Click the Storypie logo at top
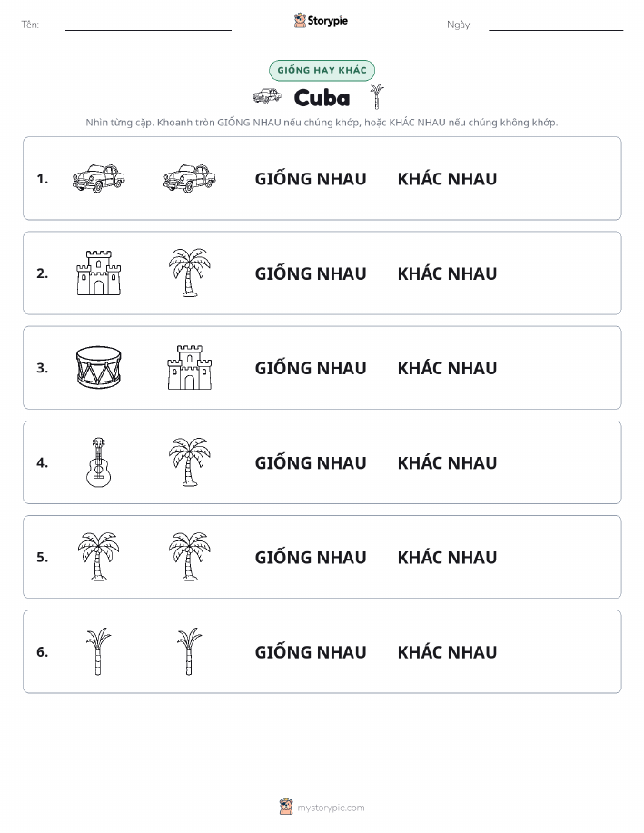This screenshot has width=644, height=833. pyautogui.click(x=321, y=21)
